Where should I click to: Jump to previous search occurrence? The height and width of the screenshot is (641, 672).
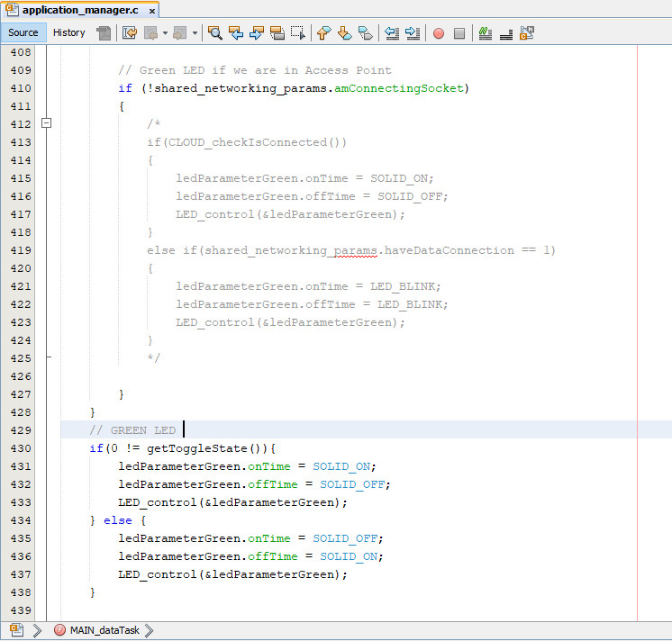pos(236,33)
